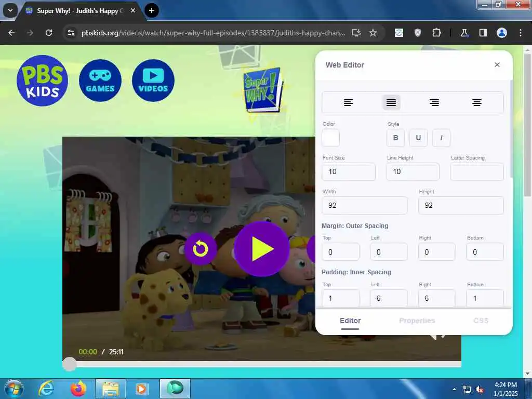Go back to the previous page
The image size is (532, 399).
11,33
